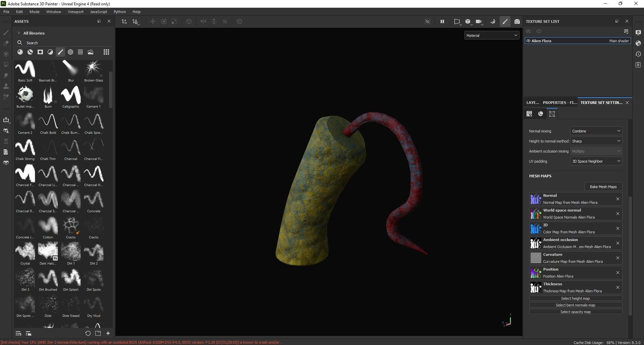Add a new asset with plus icon
644x345 pixels.
pyautogui.click(x=108, y=333)
